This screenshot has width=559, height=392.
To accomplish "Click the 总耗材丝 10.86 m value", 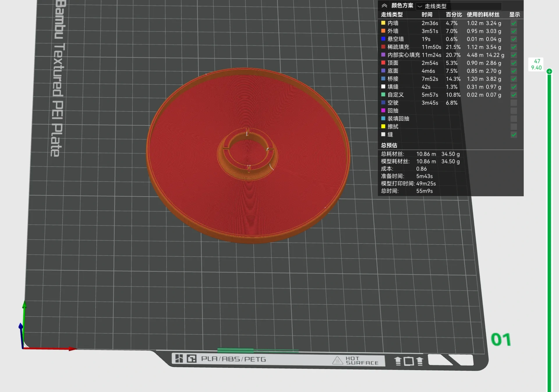I will [426, 154].
